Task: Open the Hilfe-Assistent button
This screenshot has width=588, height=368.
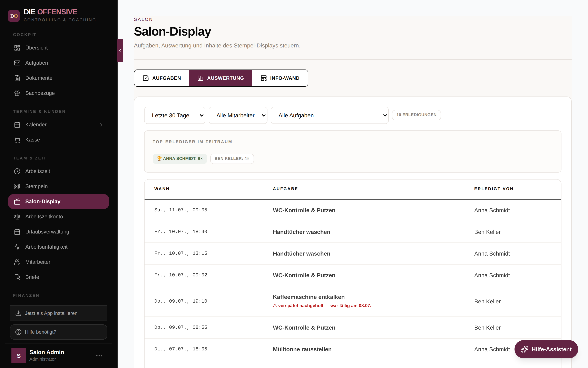Action: click(546, 349)
